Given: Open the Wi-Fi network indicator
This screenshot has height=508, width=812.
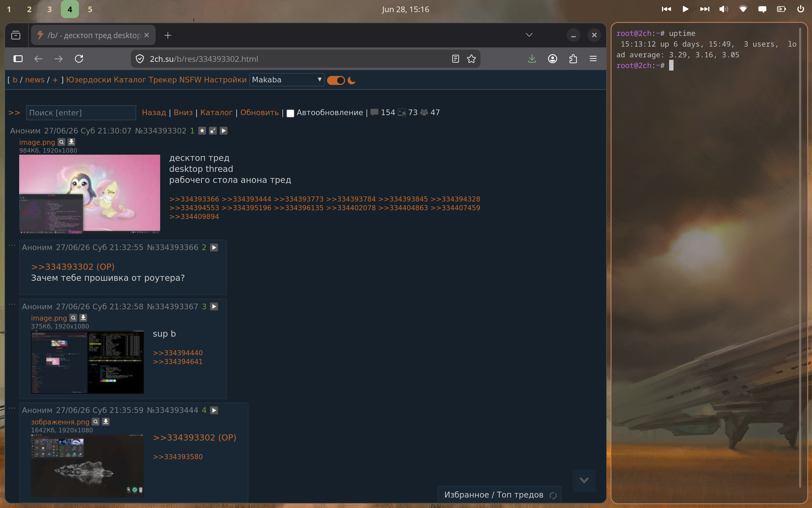Looking at the screenshot, I should click(x=743, y=9).
